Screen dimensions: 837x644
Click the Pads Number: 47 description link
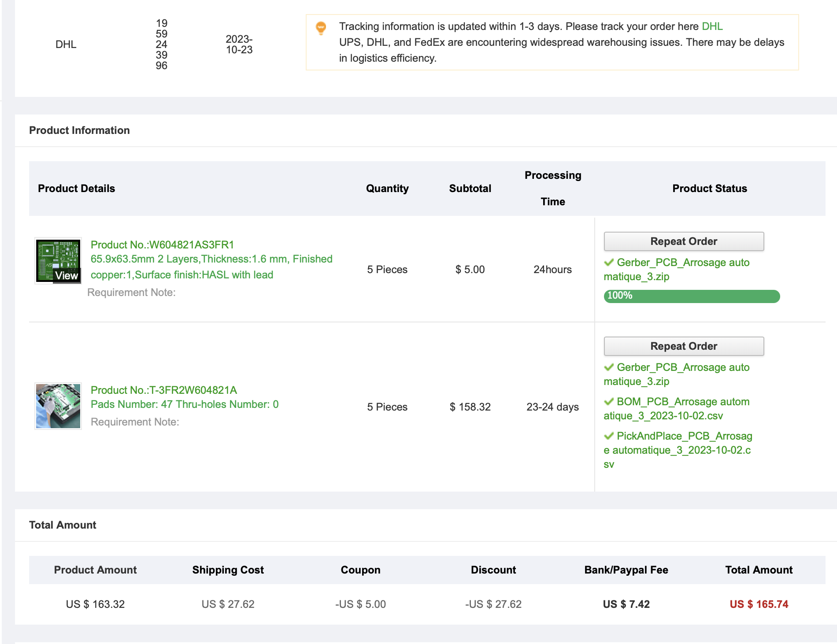[184, 404]
